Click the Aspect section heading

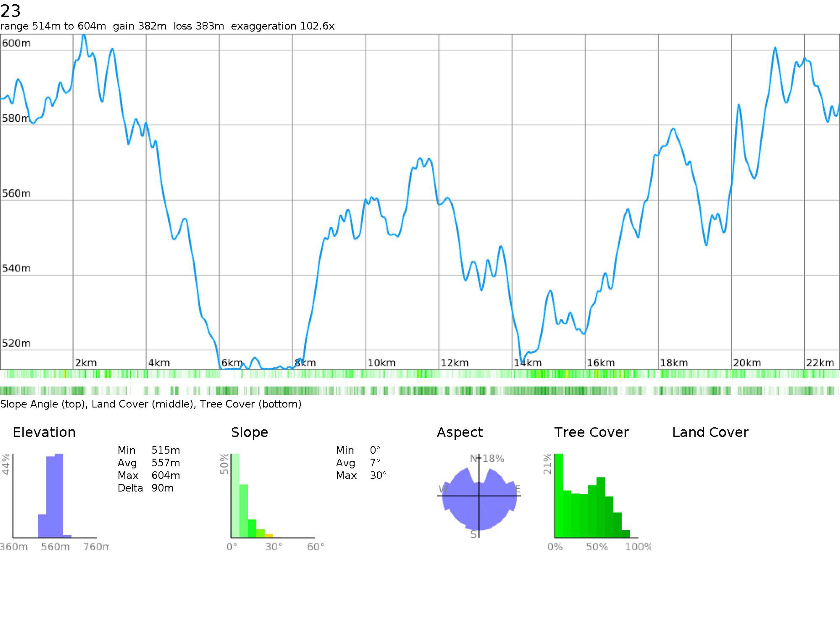460,432
